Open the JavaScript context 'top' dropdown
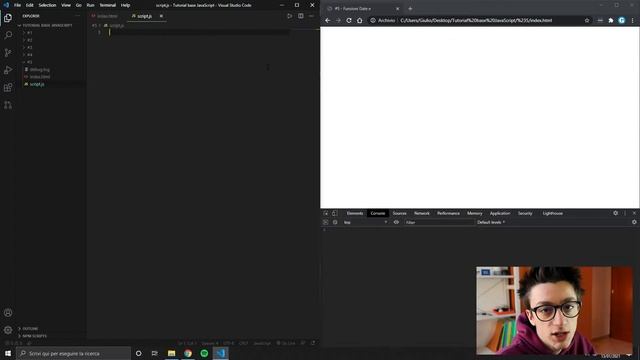Viewport: 640px width, 360px height. 365,222
